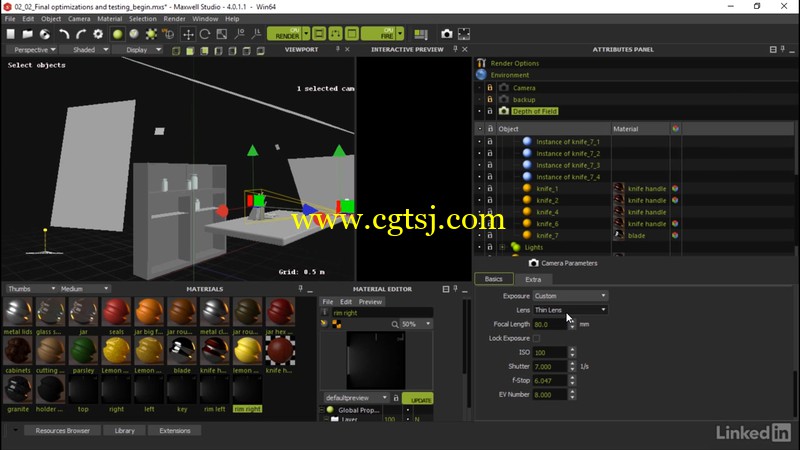Click the EV Number stepper arrows
800x450 pixels.
coord(572,394)
